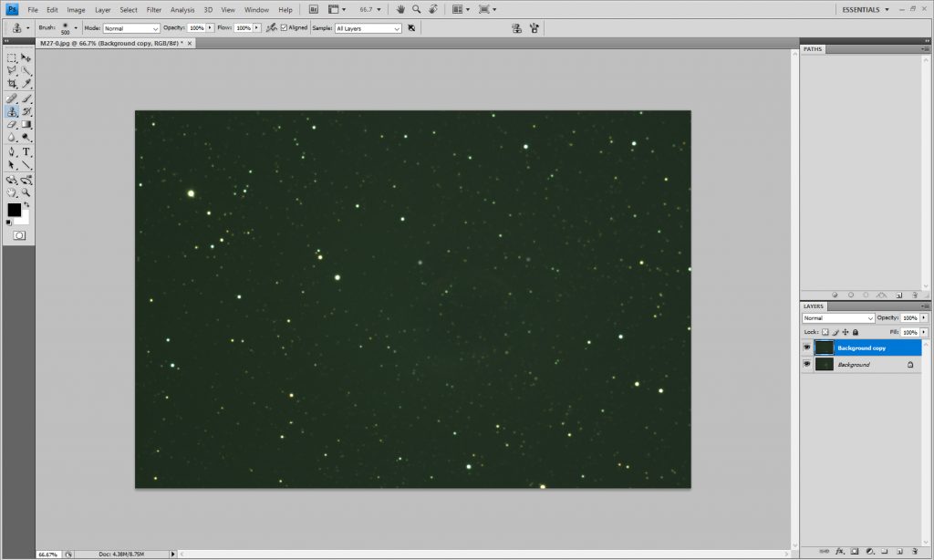
Task: Select the Lasso tool
Action: 11,70
